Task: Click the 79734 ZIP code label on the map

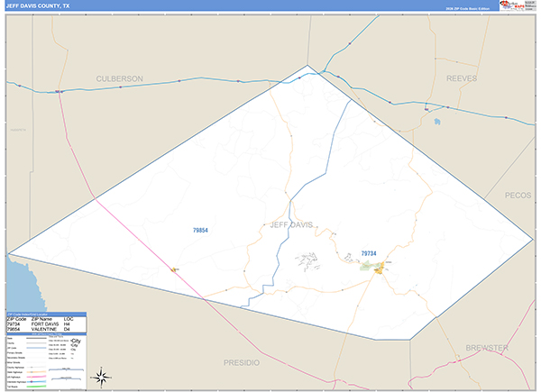Action: point(369,253)
